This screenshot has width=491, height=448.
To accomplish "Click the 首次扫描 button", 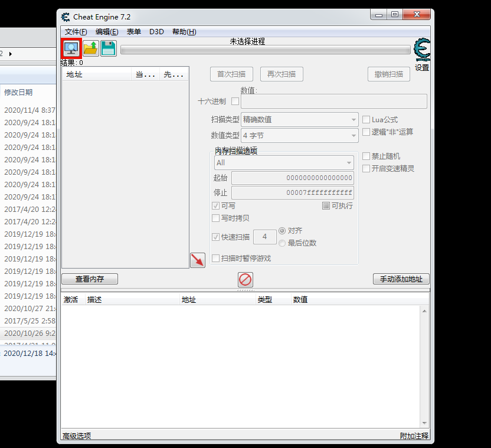I will click(x=231, y=74).
